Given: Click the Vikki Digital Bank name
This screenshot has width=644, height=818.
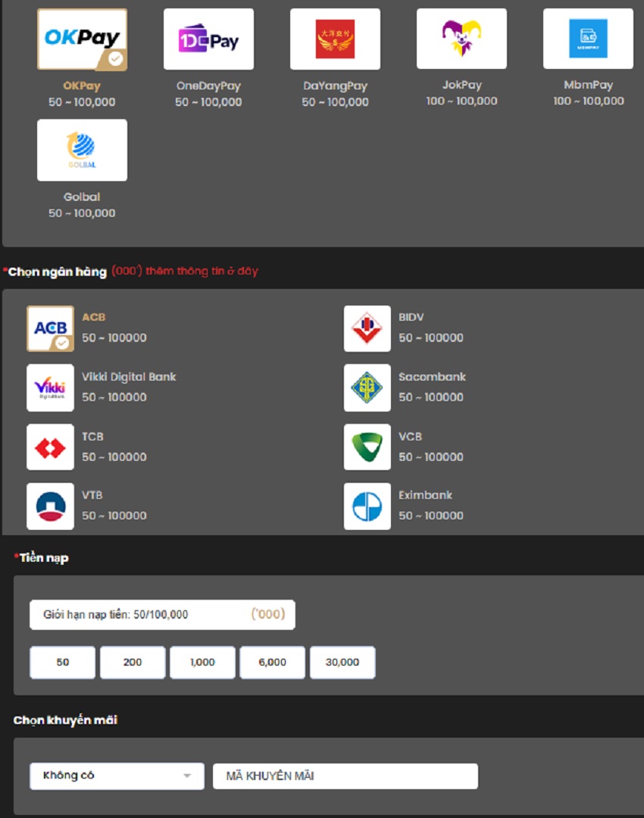Looking at the screenshot, I should [x=129, y=377].
